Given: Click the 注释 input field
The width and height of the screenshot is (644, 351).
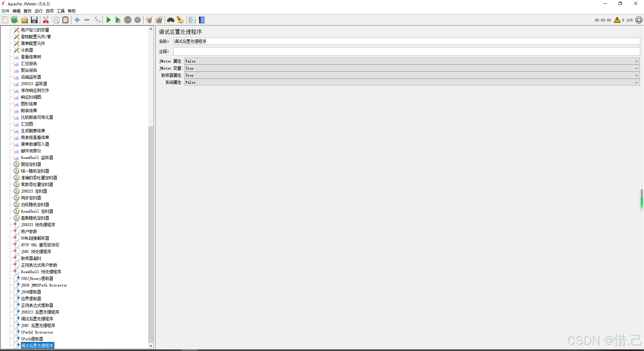Looking at the screenshot, I should coord(407,51).
